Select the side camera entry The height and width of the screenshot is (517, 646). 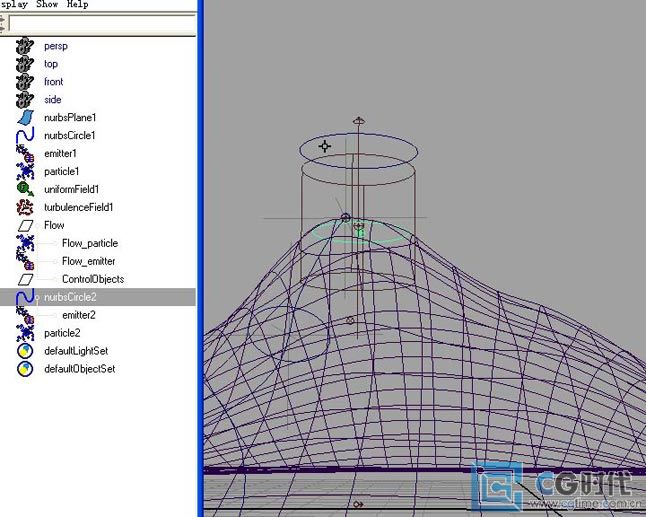[x=52, y=100]
